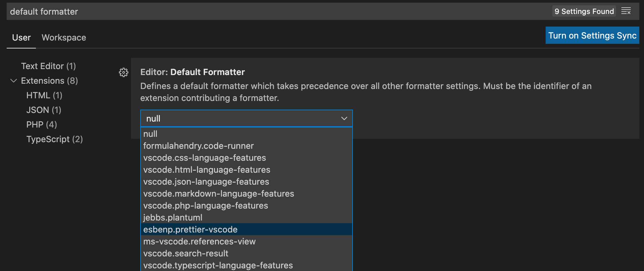This screenshot has height=271, width=644.
Task: Choose jebbs.plantuml formatter
Action: pos(246,218)
